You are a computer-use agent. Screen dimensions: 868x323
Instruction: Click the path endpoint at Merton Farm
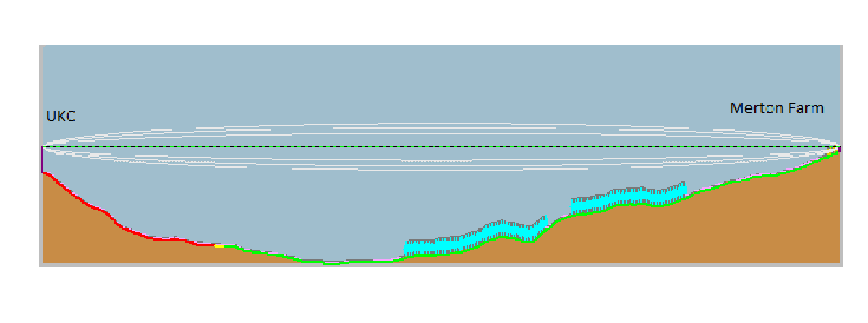[838, 148]
